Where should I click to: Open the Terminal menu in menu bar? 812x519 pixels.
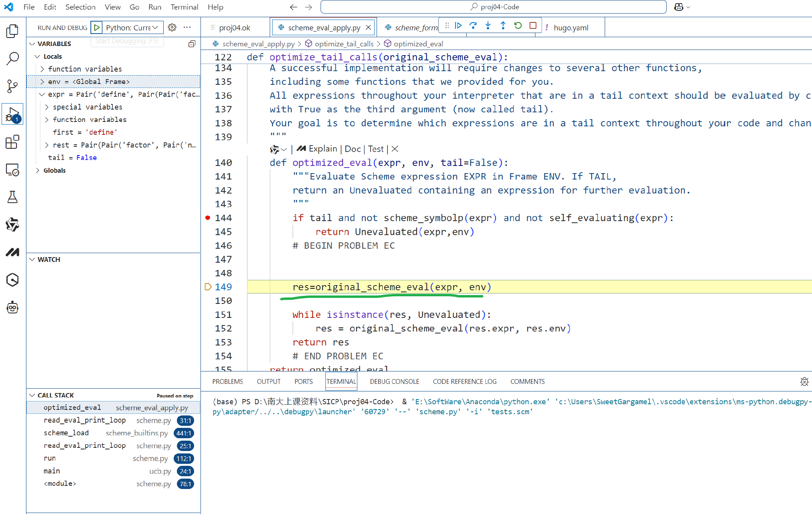[184, 7]
